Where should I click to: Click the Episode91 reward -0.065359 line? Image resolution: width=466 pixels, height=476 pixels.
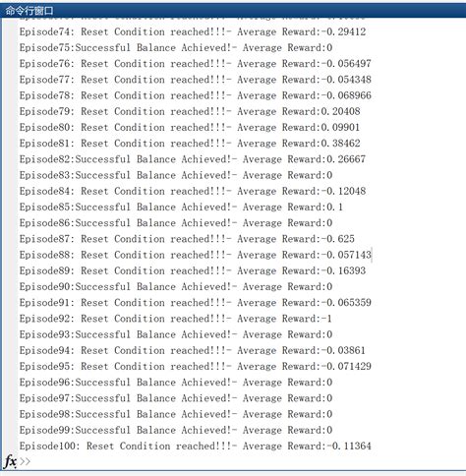point(195,303)
